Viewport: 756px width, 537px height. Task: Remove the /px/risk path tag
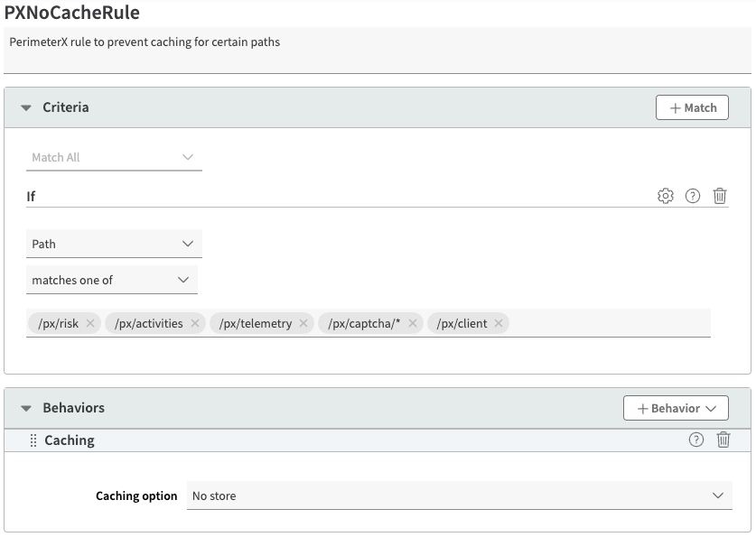click(x=90, y=323)
